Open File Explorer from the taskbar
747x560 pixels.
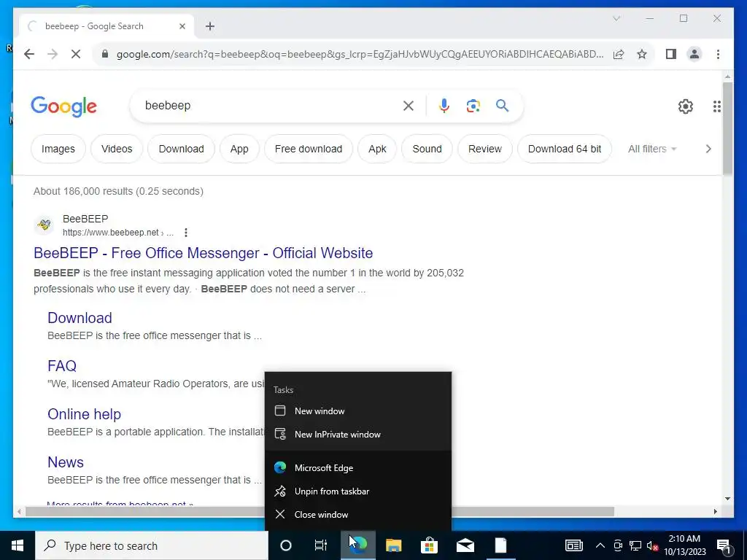[393, 545]
